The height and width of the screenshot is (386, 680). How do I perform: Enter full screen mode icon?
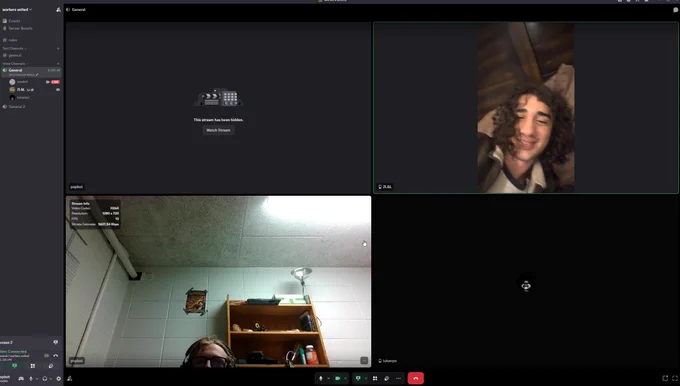[x=675, y=378]
